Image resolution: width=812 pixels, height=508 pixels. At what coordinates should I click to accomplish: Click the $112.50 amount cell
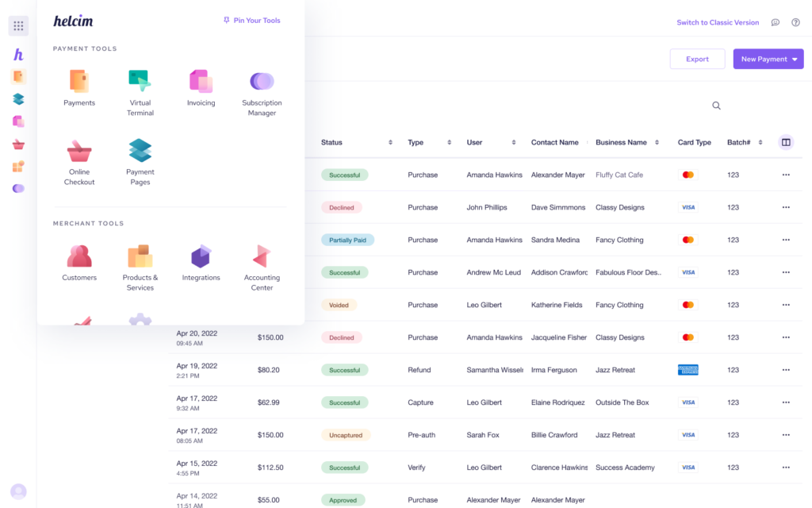point(270,468)
